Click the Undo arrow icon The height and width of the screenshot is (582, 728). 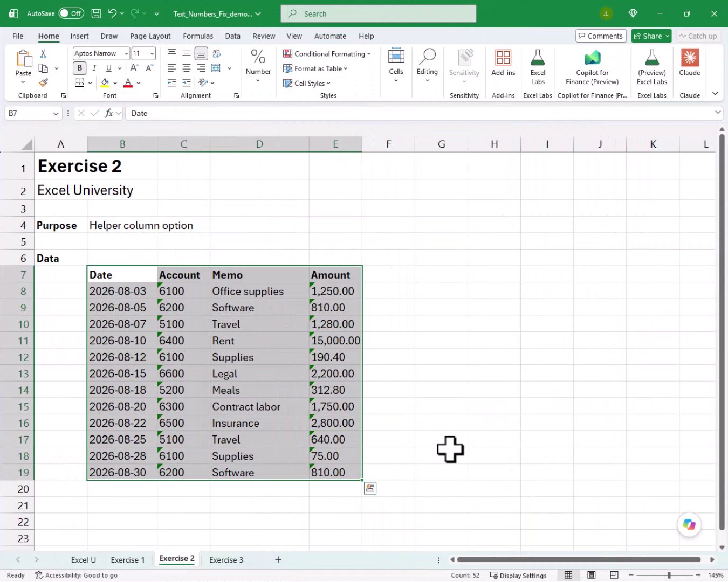pyautogui.click(x=112, y=13)
